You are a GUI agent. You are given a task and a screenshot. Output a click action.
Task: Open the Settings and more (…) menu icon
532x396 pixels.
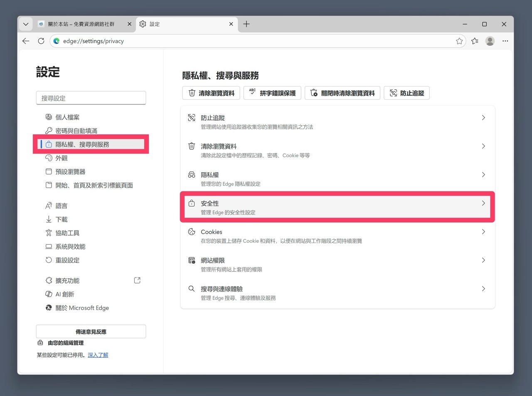[x=505, y=41]
